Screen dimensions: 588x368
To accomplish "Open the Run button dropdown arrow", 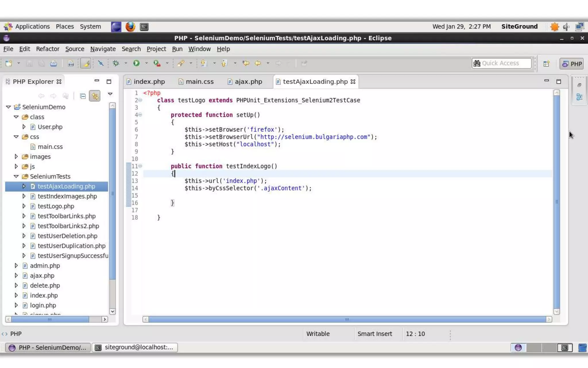I will pos(146,63).
